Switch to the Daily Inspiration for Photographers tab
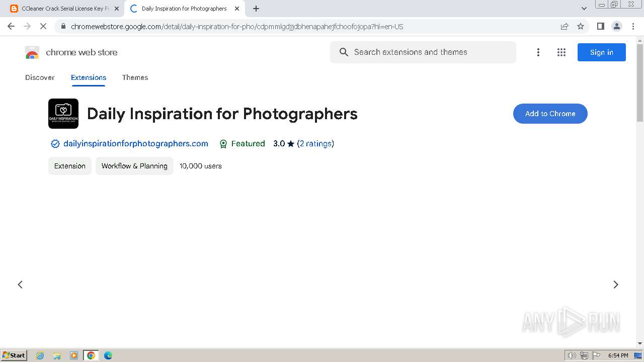Viewport: 644px width, 362px height. coord(184,9)
